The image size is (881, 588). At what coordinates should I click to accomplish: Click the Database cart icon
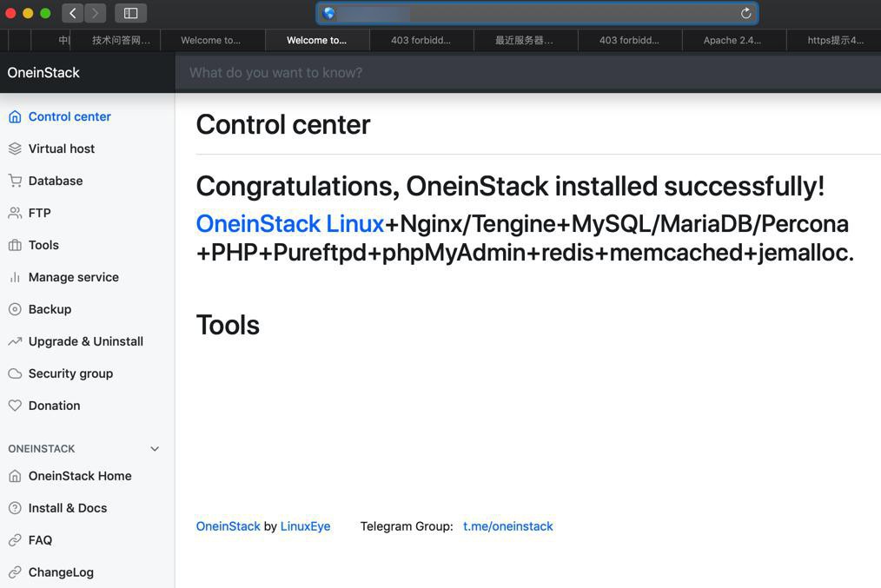15,181
